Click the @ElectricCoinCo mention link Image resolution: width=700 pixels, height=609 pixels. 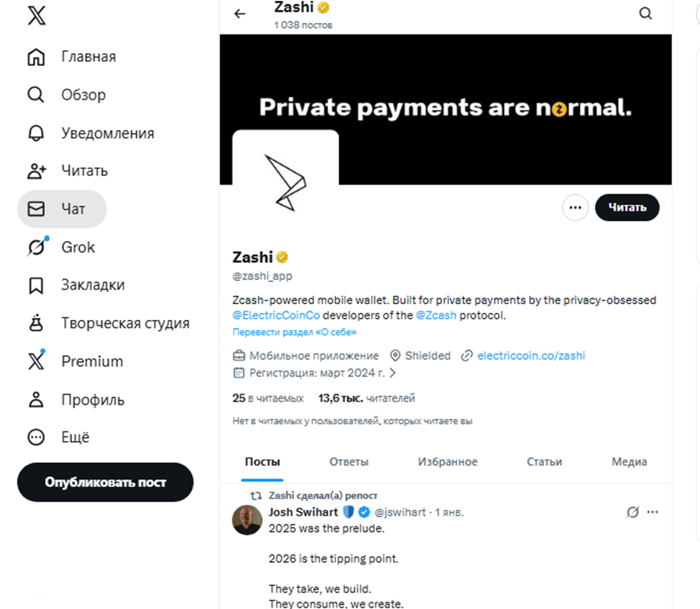pyautogui.click(x=276, y=316)
